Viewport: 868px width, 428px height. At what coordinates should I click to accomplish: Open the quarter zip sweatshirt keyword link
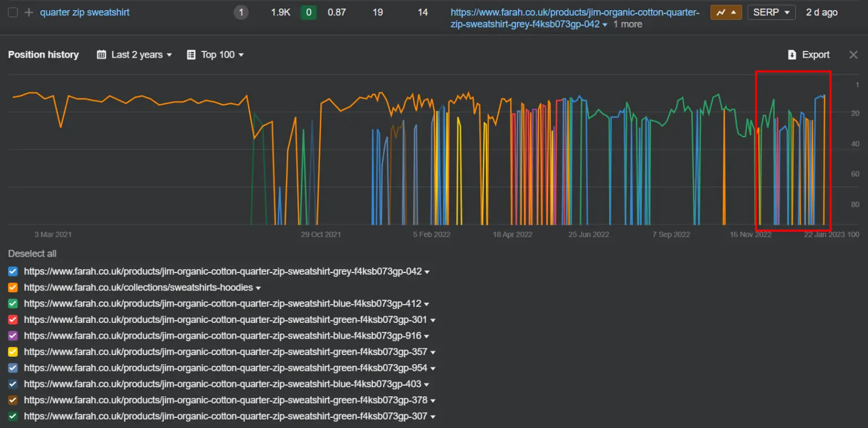[85, 12]
